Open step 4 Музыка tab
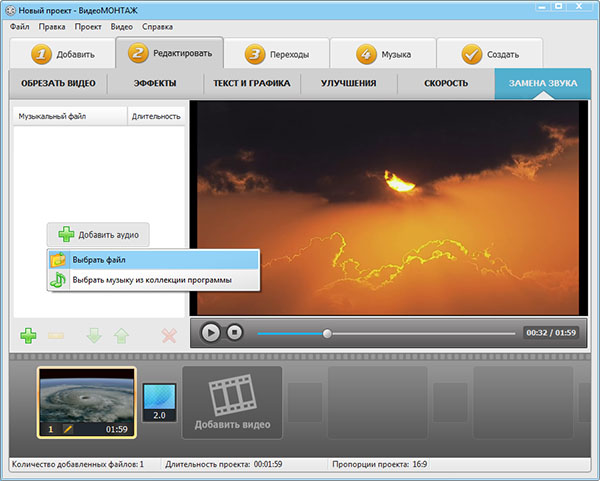The image size is (600, 481). pos(383,54)
